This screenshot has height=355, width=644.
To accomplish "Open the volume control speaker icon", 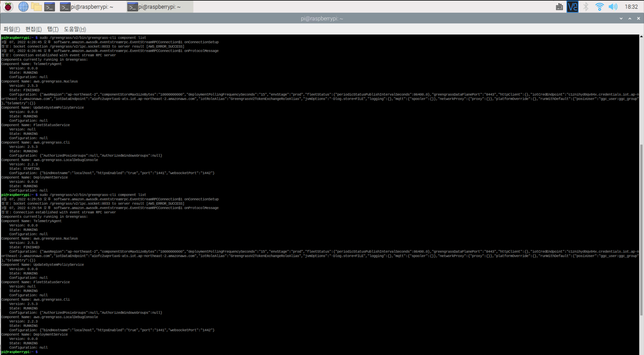I will [x=613, y=7].
